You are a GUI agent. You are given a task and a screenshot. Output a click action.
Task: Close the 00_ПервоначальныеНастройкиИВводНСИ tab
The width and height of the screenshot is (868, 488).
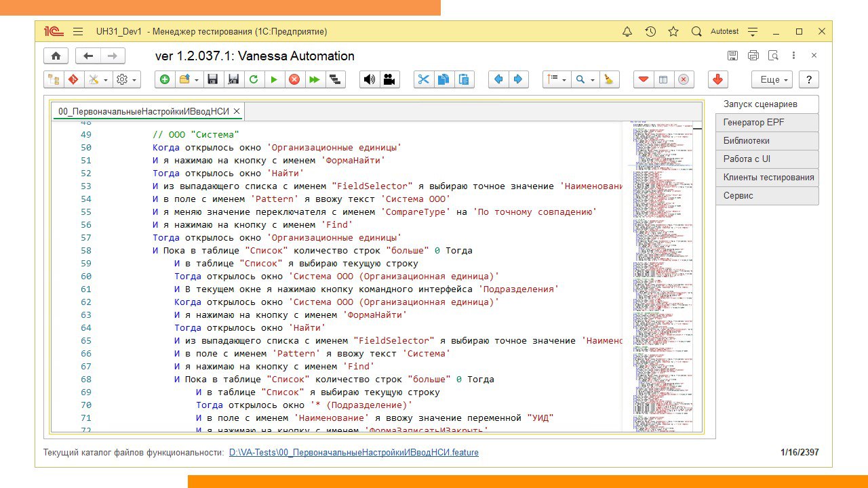pyautogui.click(x=236, y=111)
